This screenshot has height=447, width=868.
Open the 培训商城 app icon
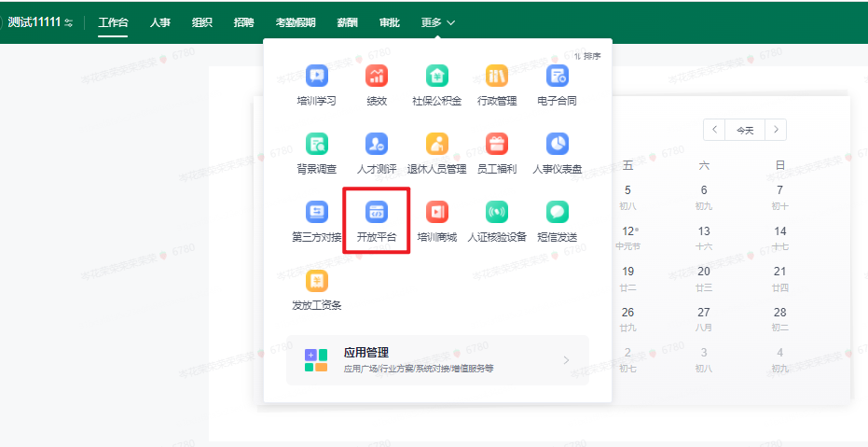pyautogui.click(x=436, y=212)
